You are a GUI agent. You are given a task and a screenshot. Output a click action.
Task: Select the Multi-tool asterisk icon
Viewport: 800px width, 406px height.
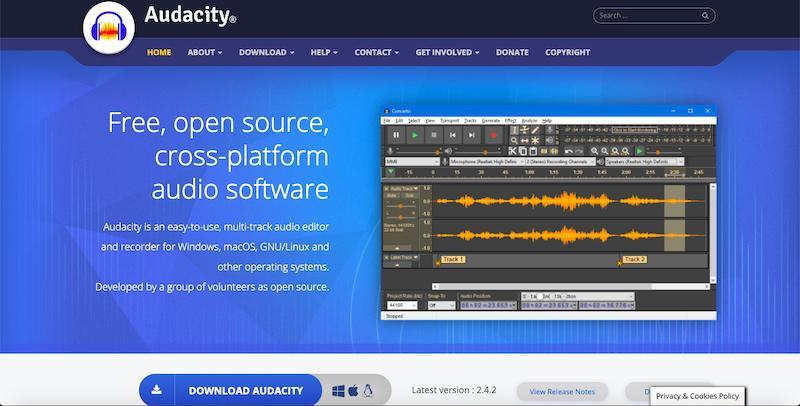click(535, 140)
